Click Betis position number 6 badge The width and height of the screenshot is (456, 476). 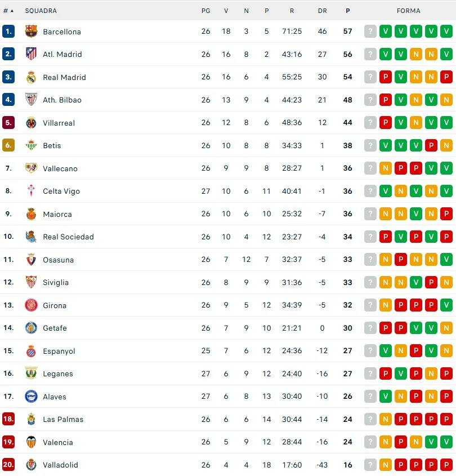(x=8, y=145)
